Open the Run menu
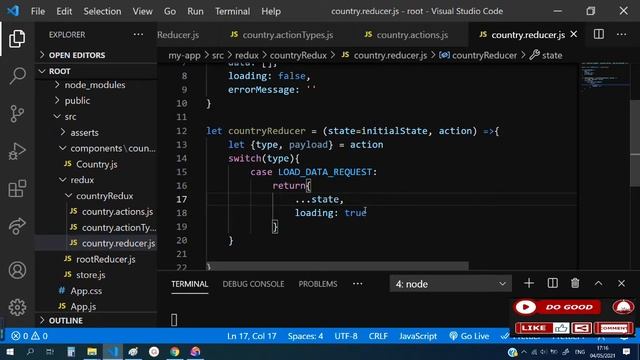 (195, 11)
